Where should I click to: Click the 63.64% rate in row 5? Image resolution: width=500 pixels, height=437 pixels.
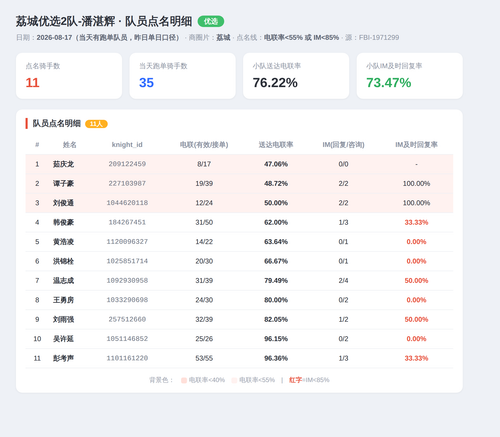click(x=276, y=242)
